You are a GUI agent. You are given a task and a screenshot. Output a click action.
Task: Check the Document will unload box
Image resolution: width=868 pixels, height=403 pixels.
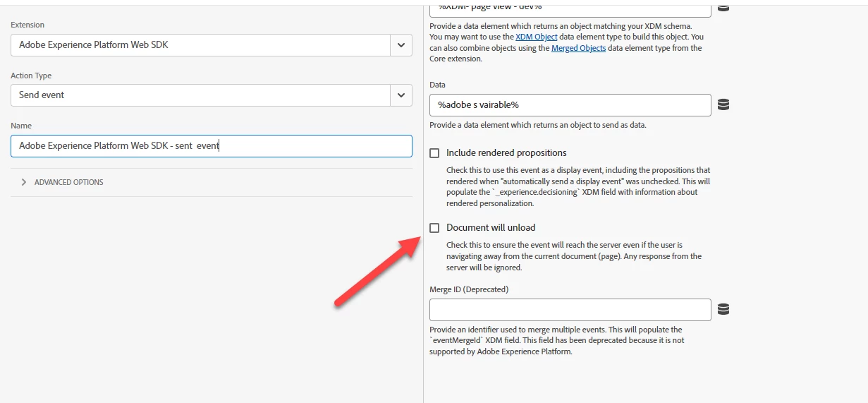point(434,227)
